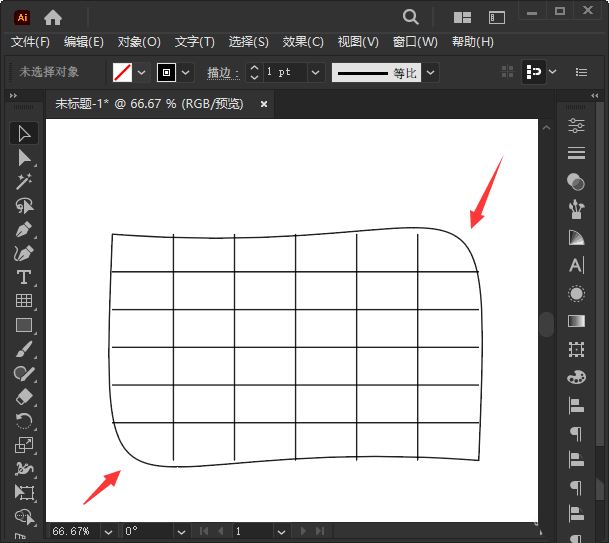Select the Warp tool
The width and height of the screenshot is (609, 543).
pyautogui.click(x=24, y=469)
